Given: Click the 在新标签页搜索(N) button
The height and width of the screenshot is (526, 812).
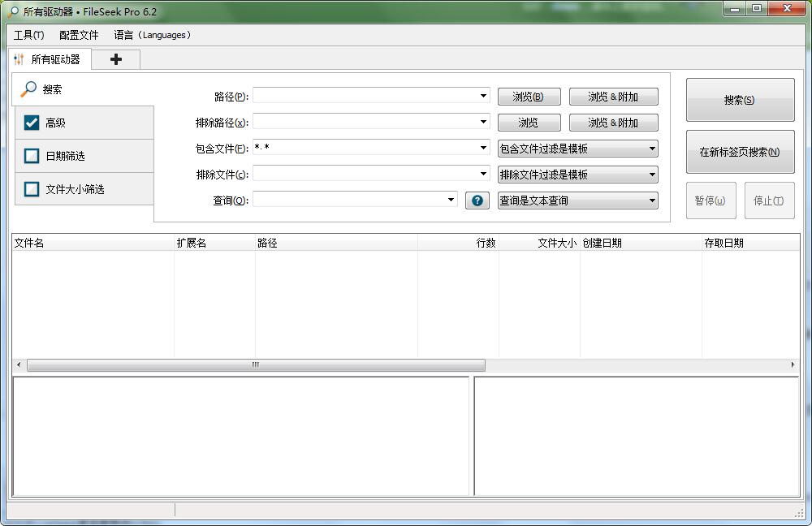Looking at the screenshot, I should [740, 152].
